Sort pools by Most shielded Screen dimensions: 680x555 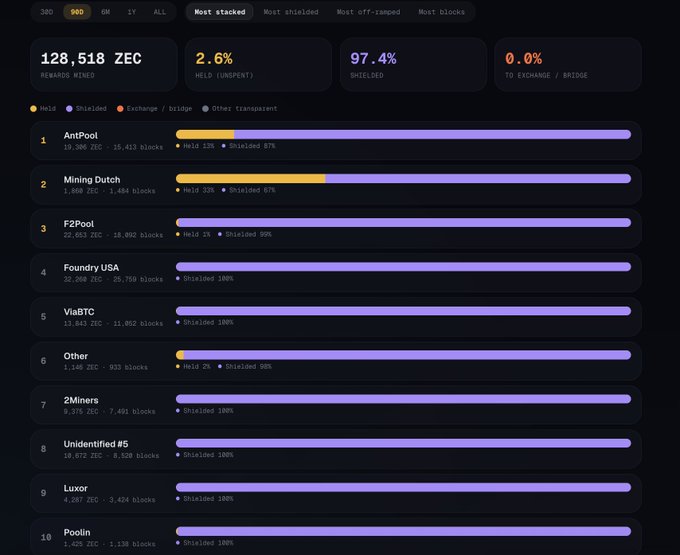291,12
